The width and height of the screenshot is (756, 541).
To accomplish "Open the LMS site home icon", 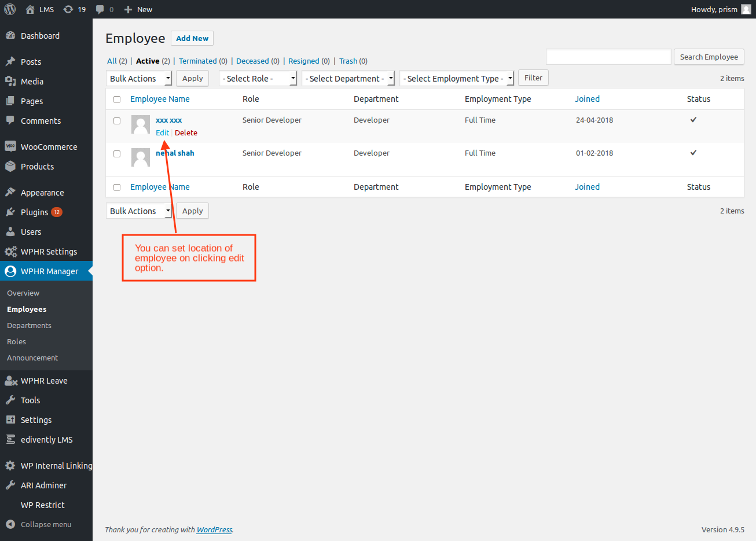I will point(30,9).
